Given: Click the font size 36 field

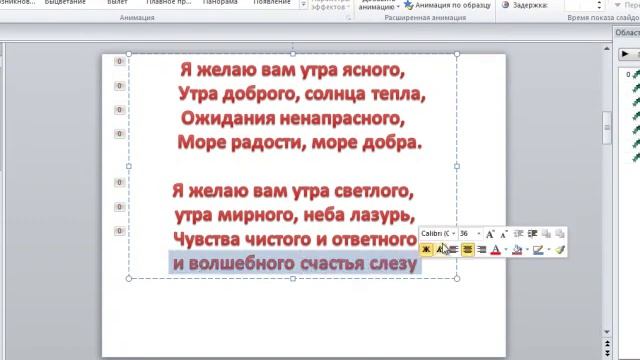Looking at the screenshot, I should click(467, 233).
